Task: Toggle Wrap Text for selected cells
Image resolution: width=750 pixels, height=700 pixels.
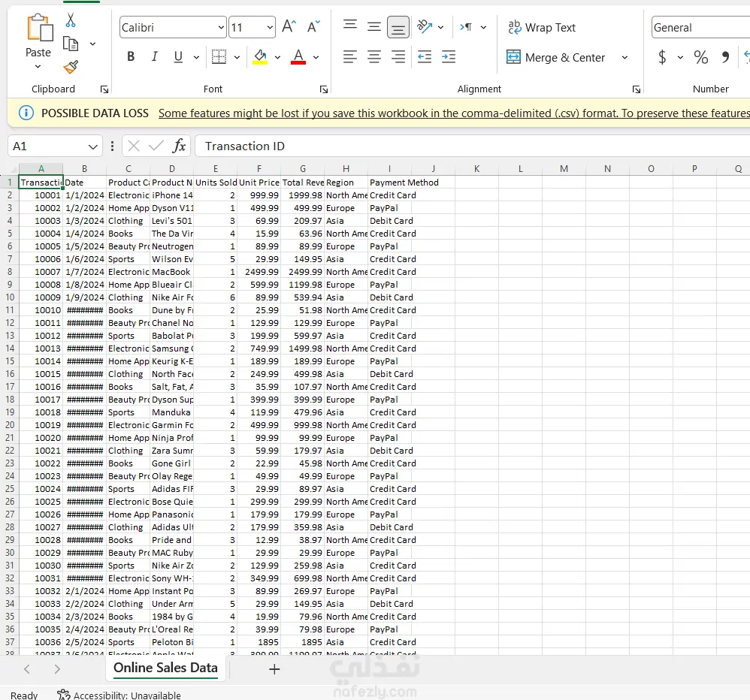Action: pos(542,27)
